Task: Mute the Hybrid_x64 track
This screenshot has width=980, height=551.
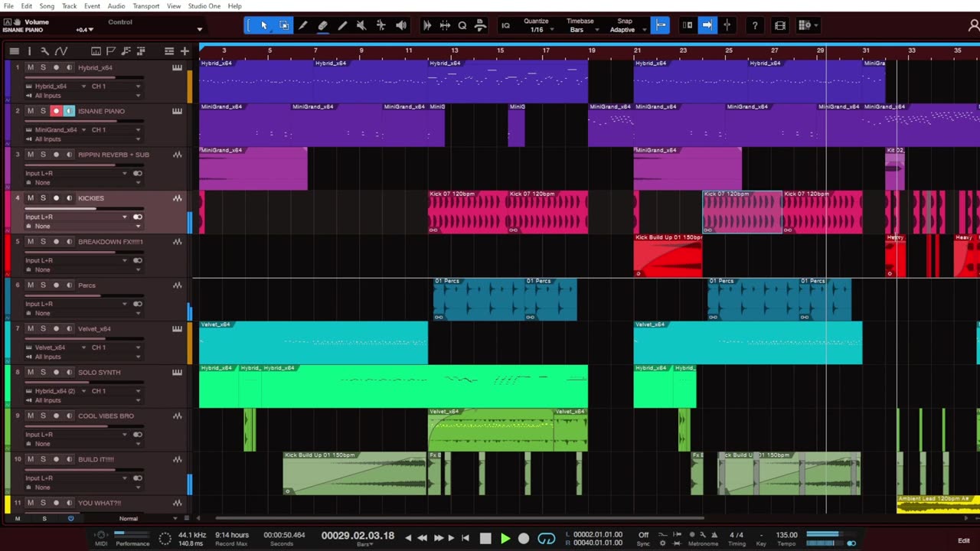Action: pyautogui.click(x=31, y=67)
